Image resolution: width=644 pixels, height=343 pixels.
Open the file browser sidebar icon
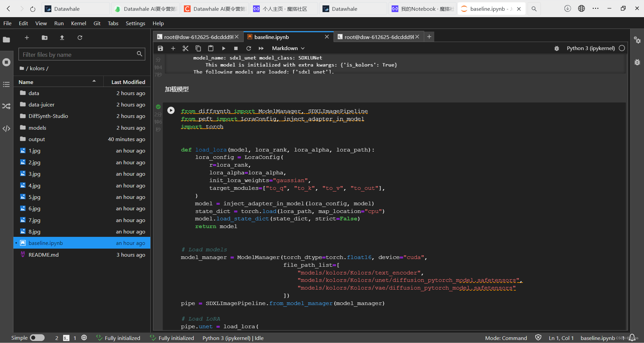point(6,40)
